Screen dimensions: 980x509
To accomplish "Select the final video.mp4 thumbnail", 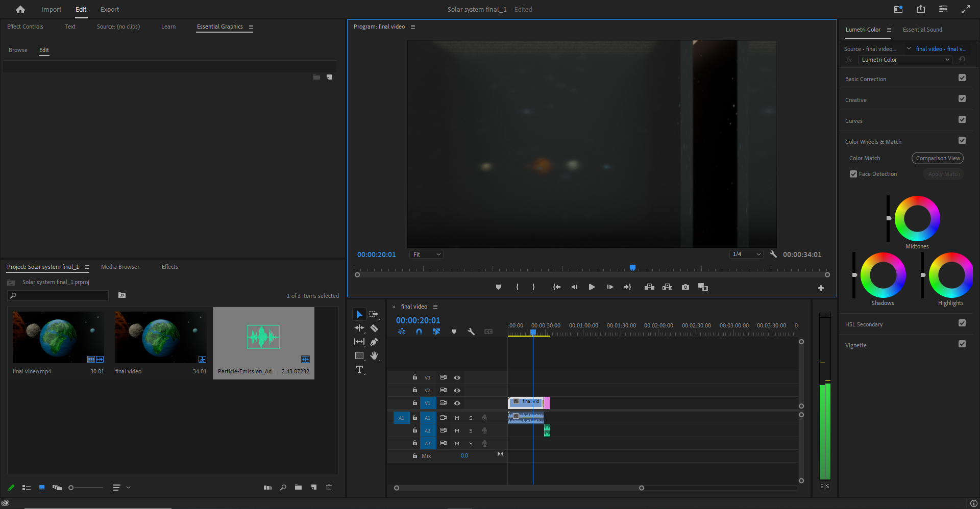I will 58,337.
